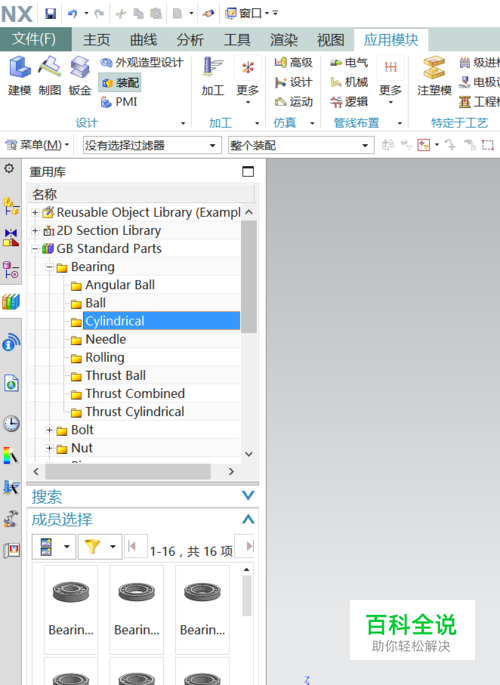Open 逻辑 routing module

349,102
